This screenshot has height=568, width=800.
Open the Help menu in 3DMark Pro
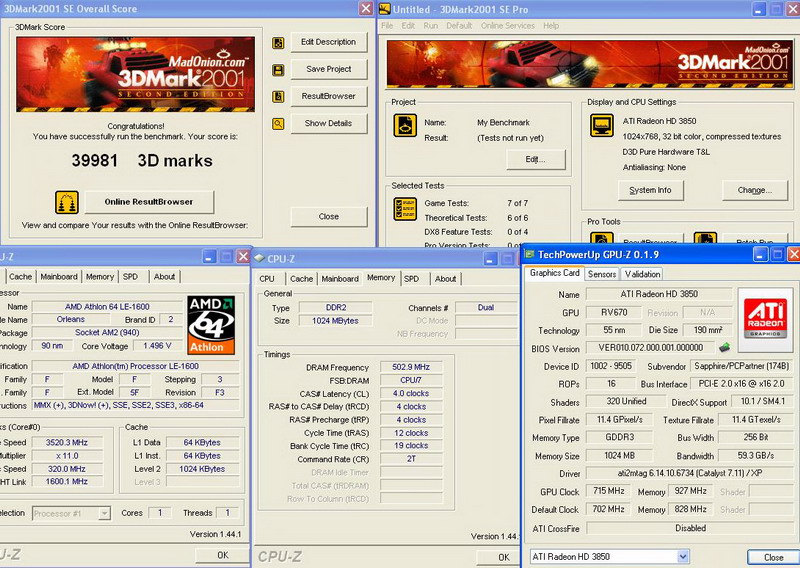(x=551, y=26)
